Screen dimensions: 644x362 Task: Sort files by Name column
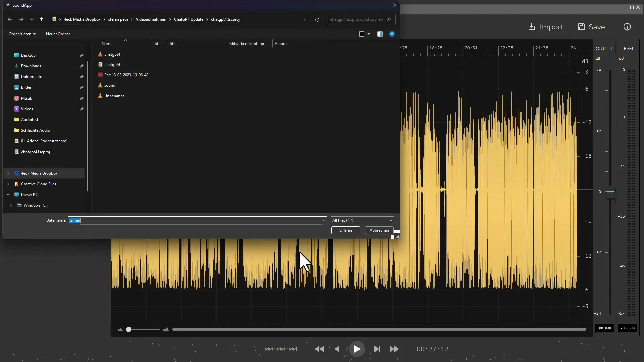click(x=107, y=44)
